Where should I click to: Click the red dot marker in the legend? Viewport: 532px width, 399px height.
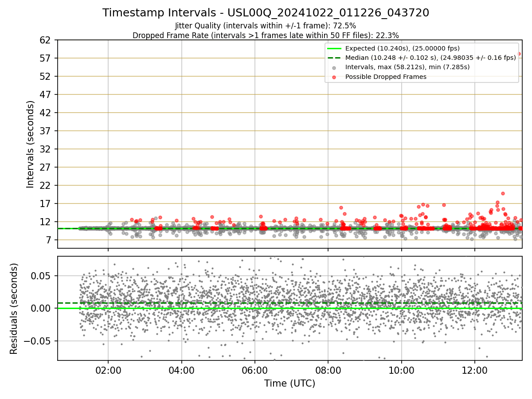(x=334, y=77)
